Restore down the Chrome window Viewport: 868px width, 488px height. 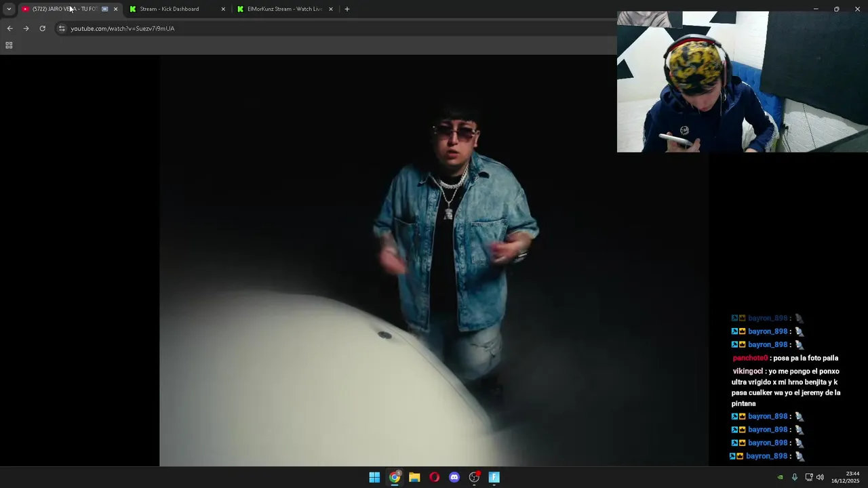click(x=837, y=9)
